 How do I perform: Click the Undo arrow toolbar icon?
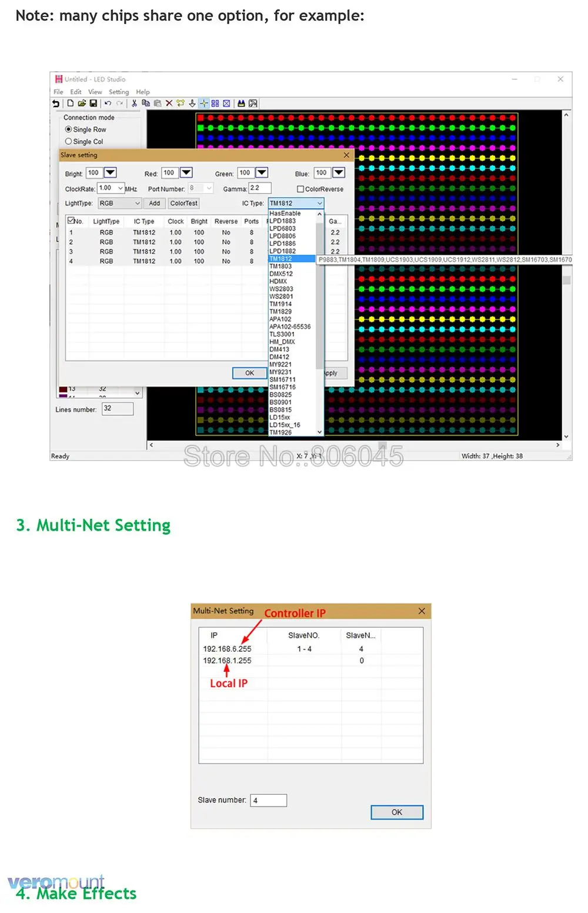pyautogui.click(x=108, y=104)
